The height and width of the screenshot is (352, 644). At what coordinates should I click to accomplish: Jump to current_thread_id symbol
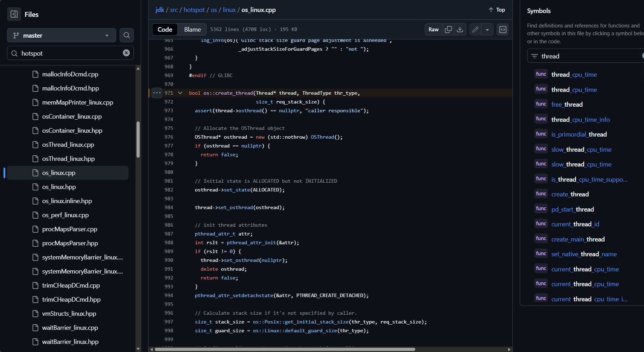click(x=575, y=224)
